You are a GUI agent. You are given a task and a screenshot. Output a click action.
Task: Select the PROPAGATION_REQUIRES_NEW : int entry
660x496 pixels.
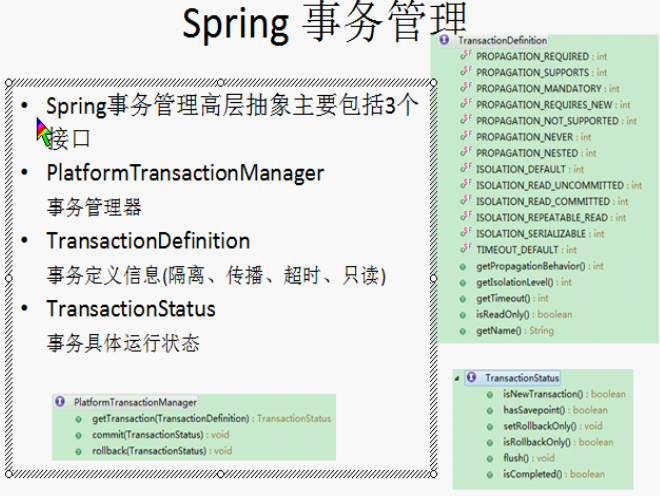553,105
